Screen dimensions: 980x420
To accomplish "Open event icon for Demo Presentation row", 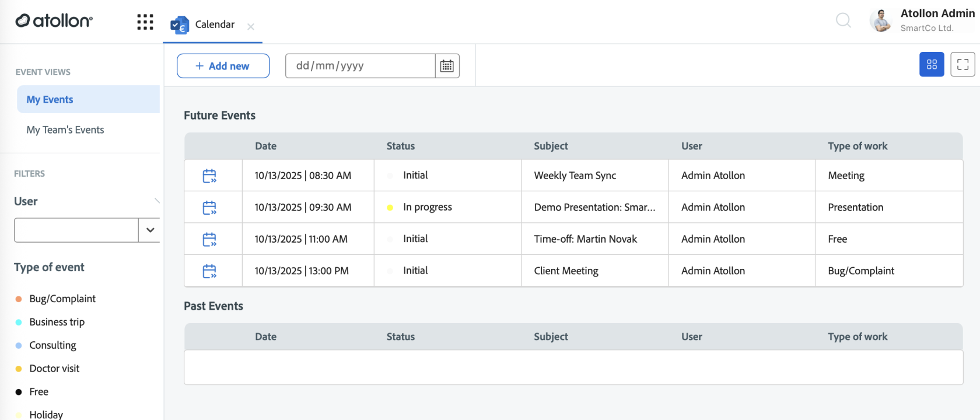I will (209, 208).
